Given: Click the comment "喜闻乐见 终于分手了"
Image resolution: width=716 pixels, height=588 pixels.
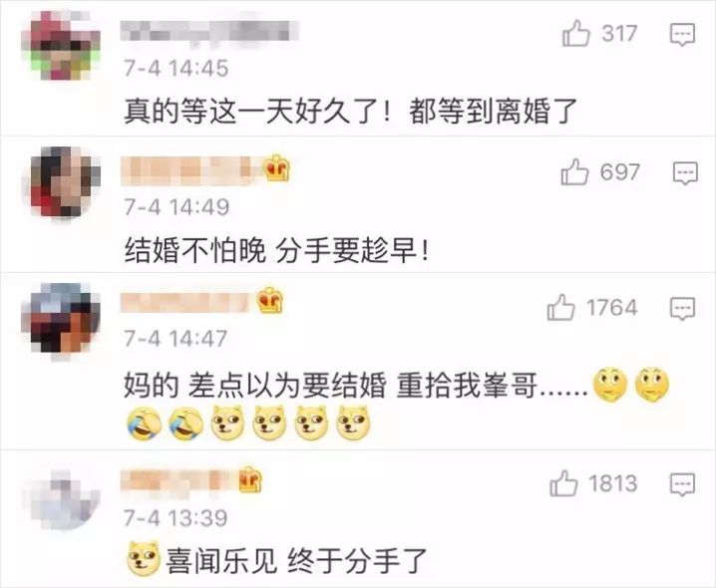Looking at the screenshot, I should coord(296,561).
